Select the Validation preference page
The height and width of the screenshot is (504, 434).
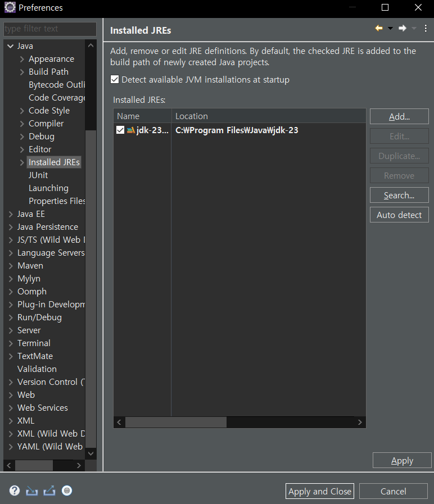click(x=37, y=369)
